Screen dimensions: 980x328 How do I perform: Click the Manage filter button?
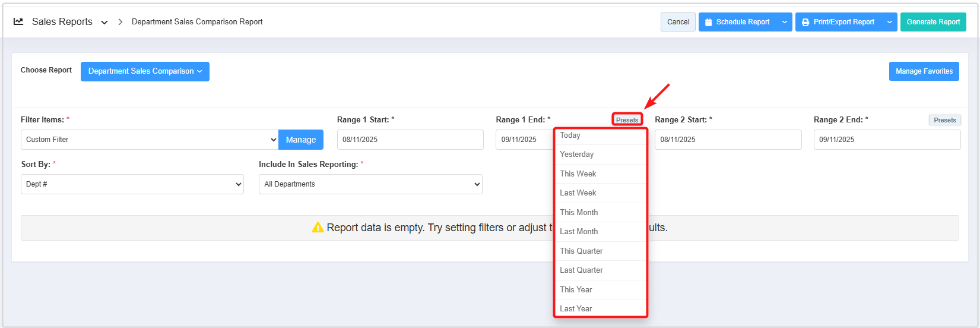tap(301, 140)
